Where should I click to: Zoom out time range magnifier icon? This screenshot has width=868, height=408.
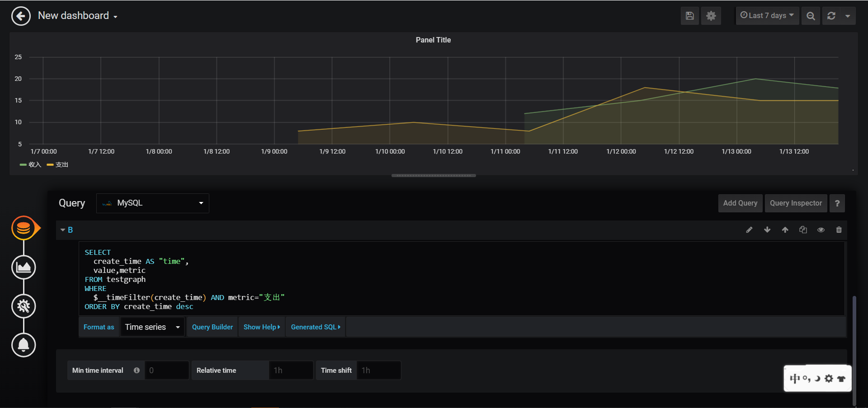[811, 16]
